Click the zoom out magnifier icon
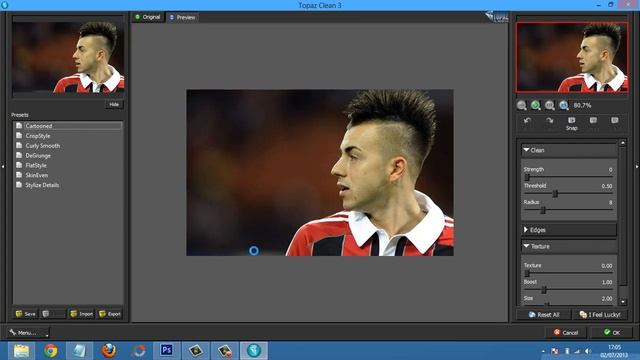Screen dimensions: 640x360 [x=521, y=105]
